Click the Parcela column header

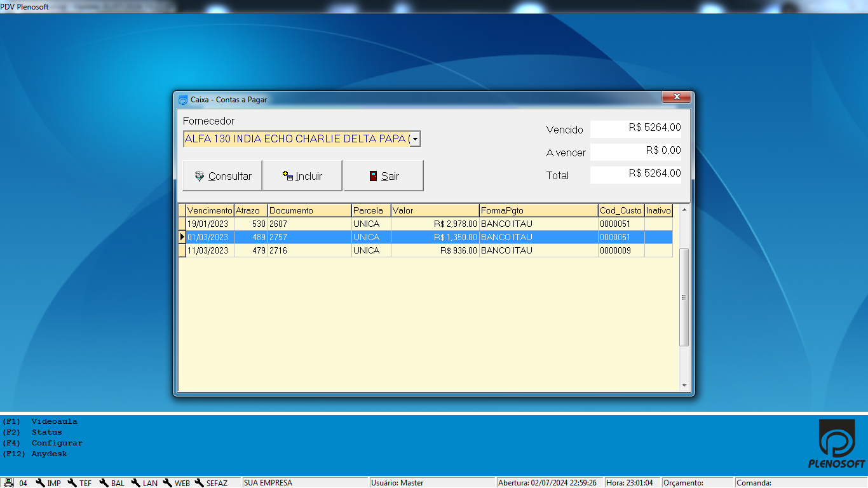(x=371, y=210)
